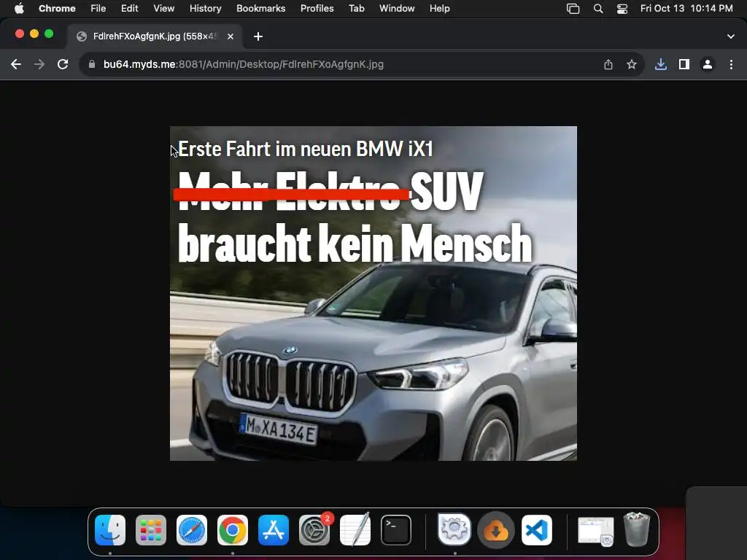Open the Bookmarks menu
The height and width of the screenshot is (560, 747).
[261, 9]
